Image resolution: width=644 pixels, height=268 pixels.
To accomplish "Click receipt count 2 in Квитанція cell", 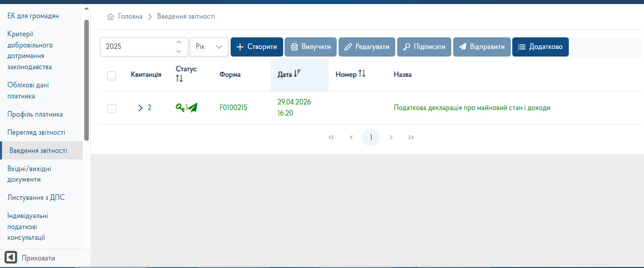I will 149,108.
